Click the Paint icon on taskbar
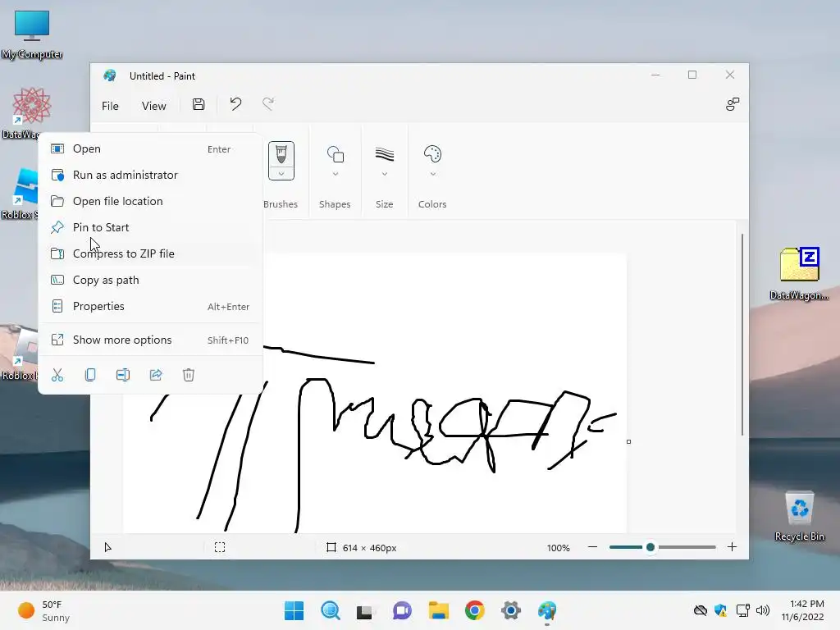This screenshot has height=630, width=840. (x=547, y=610)
